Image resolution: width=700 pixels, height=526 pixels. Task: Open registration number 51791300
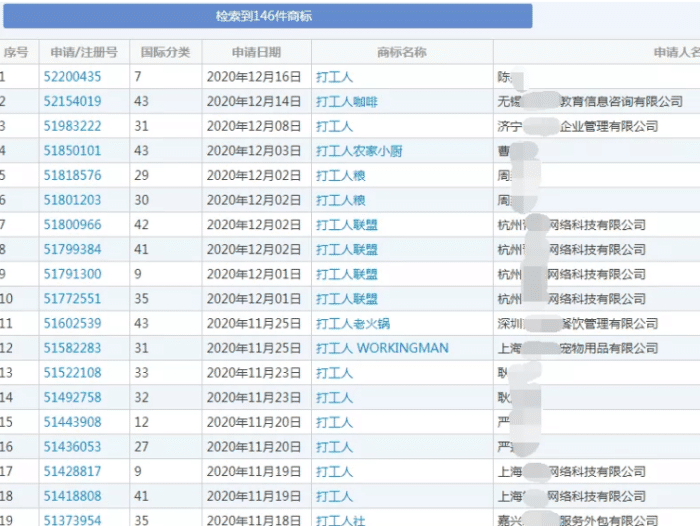(x=72, y=274)
